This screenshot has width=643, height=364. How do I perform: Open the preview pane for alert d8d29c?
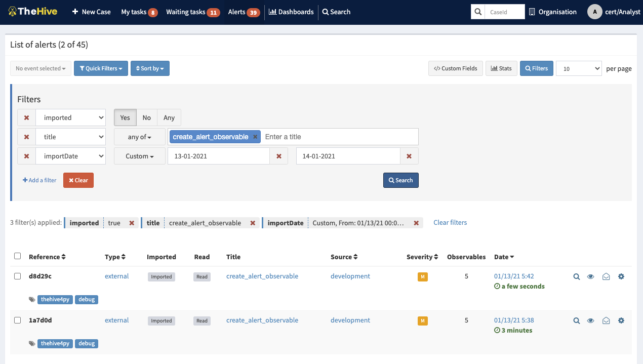coord(591,276)
